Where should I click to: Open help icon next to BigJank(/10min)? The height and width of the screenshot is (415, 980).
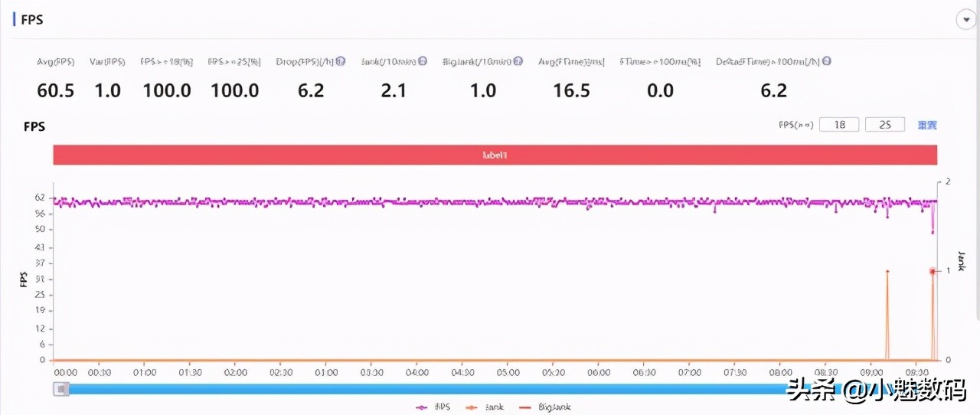518,61
